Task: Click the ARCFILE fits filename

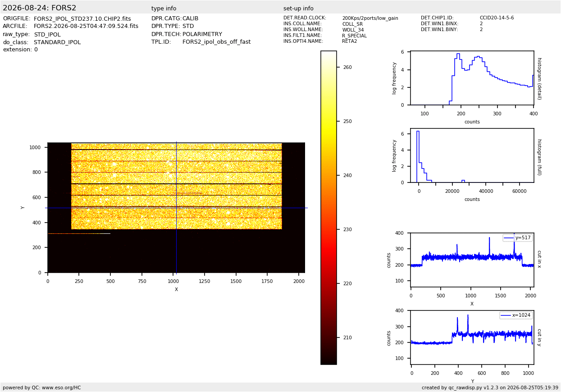Action: [x=86, y=27]
